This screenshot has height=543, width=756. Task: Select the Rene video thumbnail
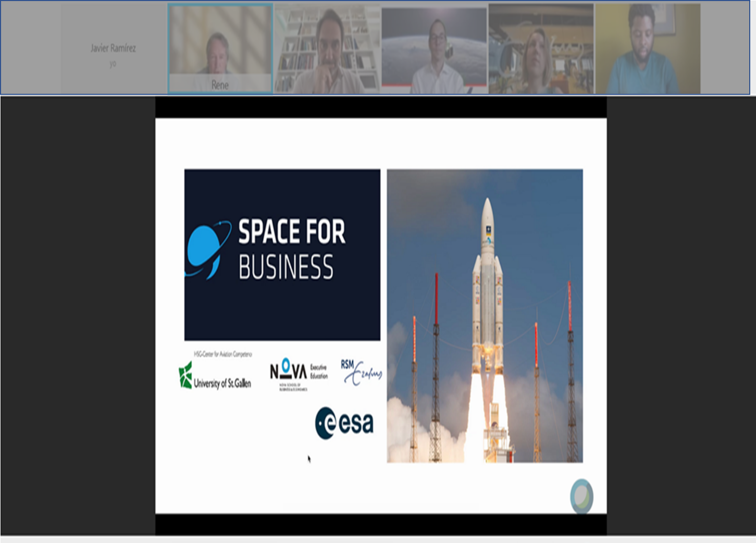220,48
